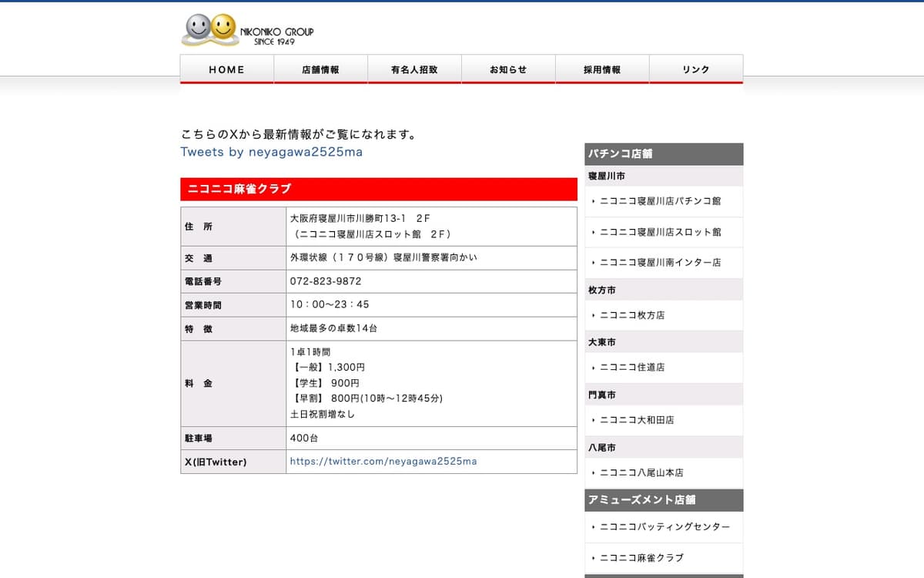
Task: Open the 店舗情報 menu
Action: click(320, 69)
